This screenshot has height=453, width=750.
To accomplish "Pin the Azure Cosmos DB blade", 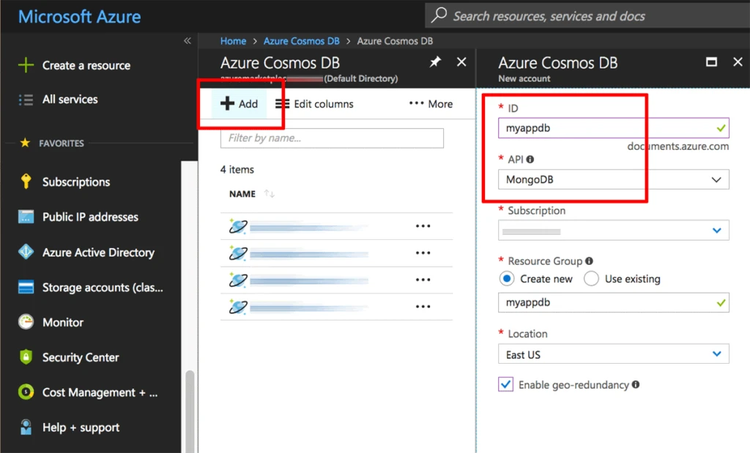I will pos(435,62).
